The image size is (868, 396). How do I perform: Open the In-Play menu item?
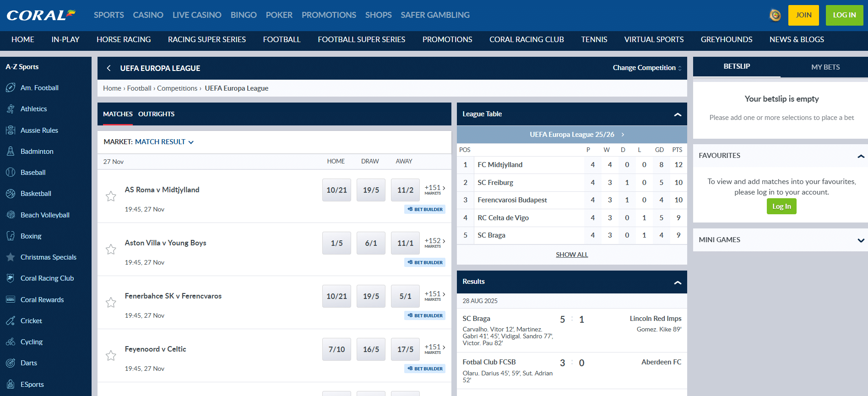tap(65, 39)
